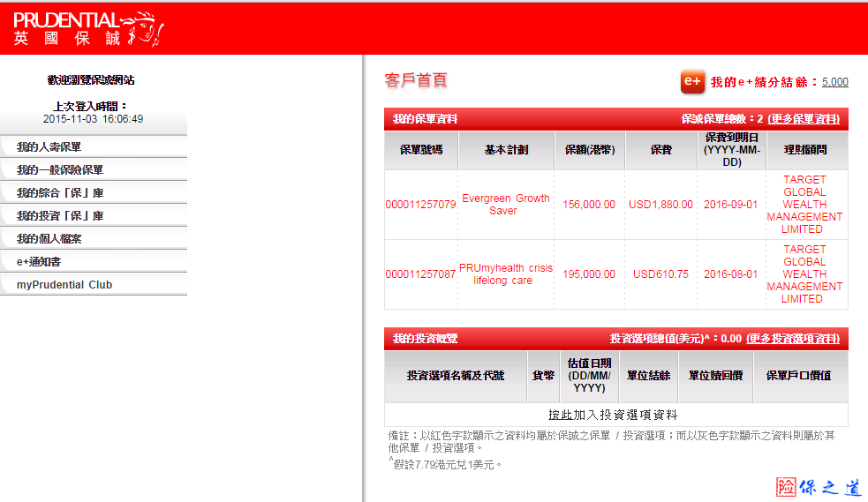The image size is (868, 502).
Task: Click PRUmyhealth crisis lifelong care plan
Action: tap(505, 274)
